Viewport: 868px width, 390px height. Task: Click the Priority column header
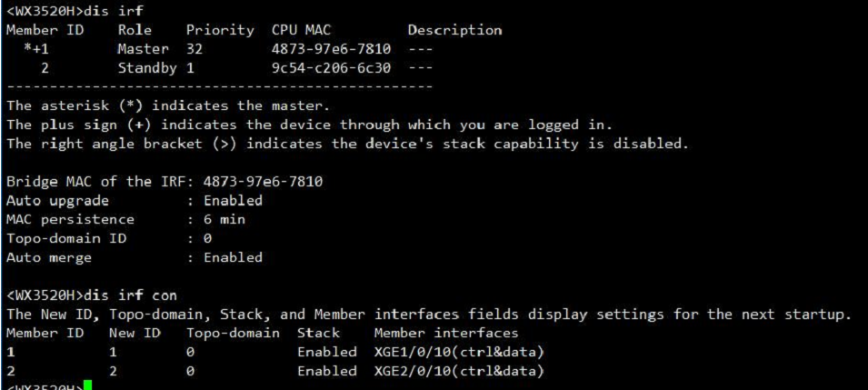(220, 30)
